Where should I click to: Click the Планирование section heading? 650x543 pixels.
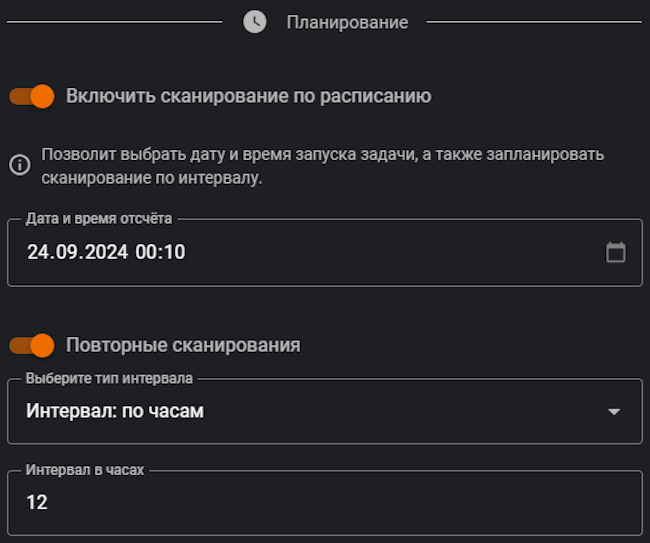point(347,22)
